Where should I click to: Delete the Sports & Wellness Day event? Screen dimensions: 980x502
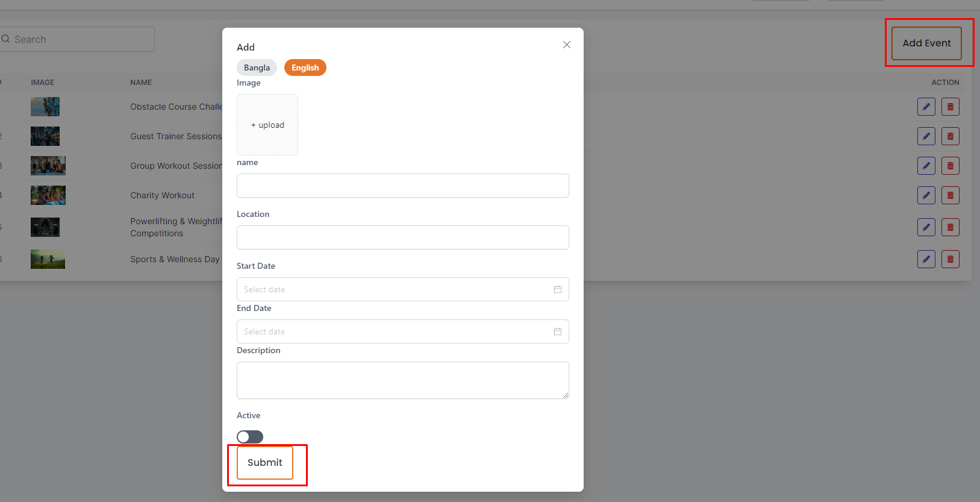pos(950,259)
